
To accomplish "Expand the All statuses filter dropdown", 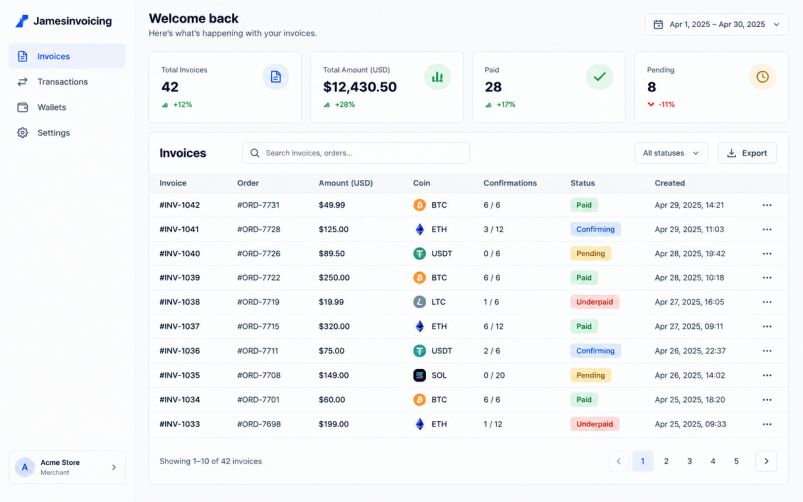I will 671,153.
